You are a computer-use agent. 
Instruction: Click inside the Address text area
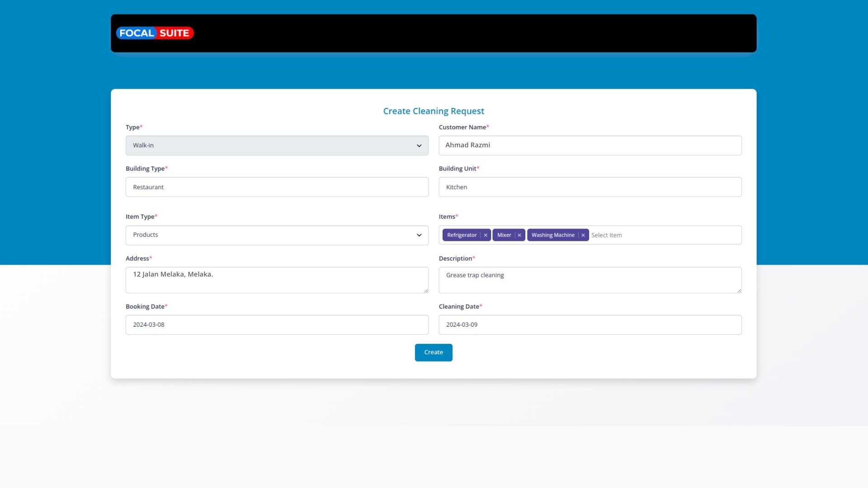(x=277, y=280)
